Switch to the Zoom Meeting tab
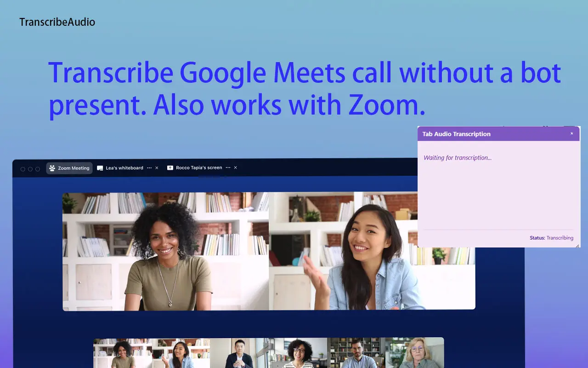Screen dimensions: 588x368 (69, 168)
